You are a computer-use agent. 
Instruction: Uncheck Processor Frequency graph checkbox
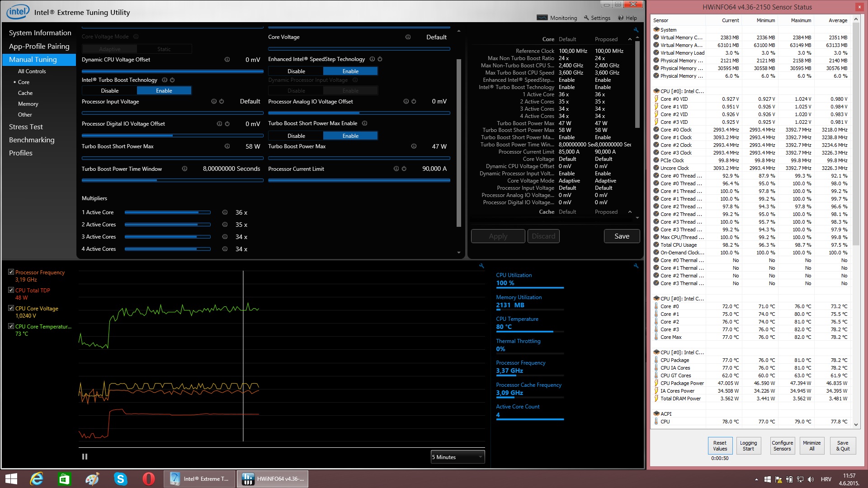point(11,272)
